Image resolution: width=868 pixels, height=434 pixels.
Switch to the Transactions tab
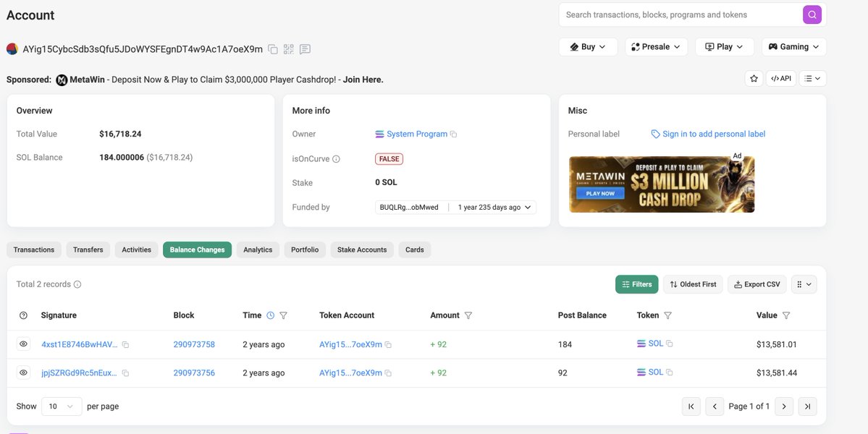34,250
